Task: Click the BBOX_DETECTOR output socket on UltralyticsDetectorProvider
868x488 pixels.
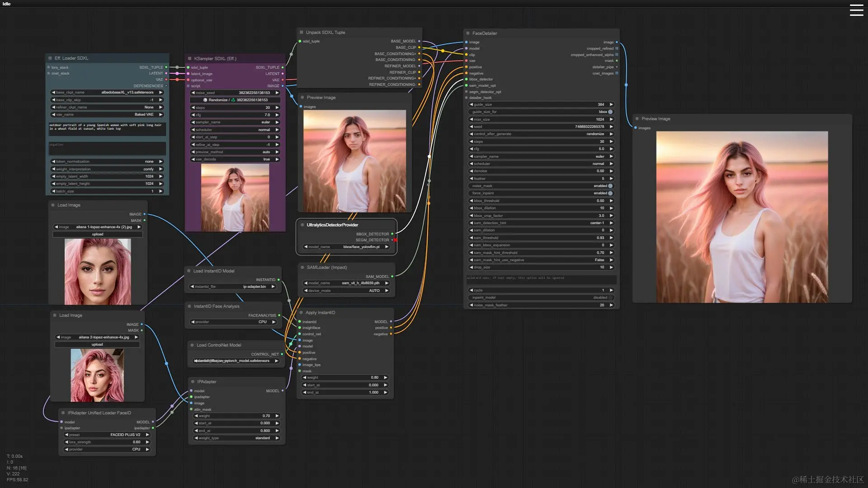Action: (x=392, y=234)
